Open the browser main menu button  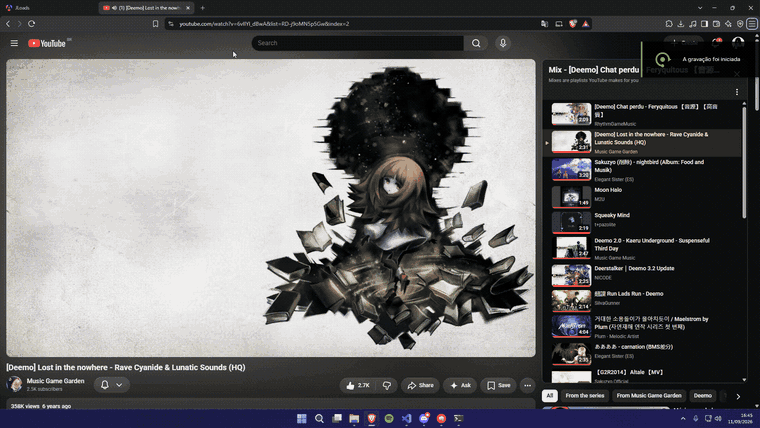[752, 23]
